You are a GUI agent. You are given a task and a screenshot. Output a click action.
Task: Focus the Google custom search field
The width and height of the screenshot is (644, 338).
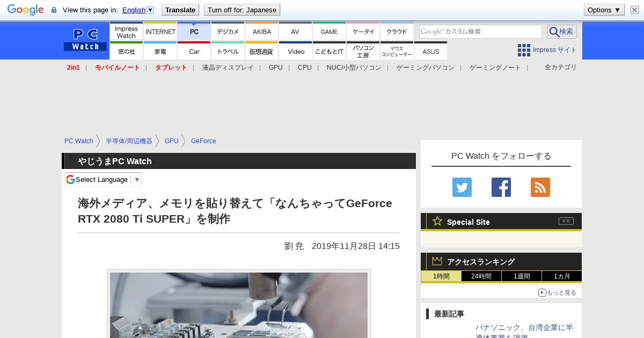[x=480, y=32]
